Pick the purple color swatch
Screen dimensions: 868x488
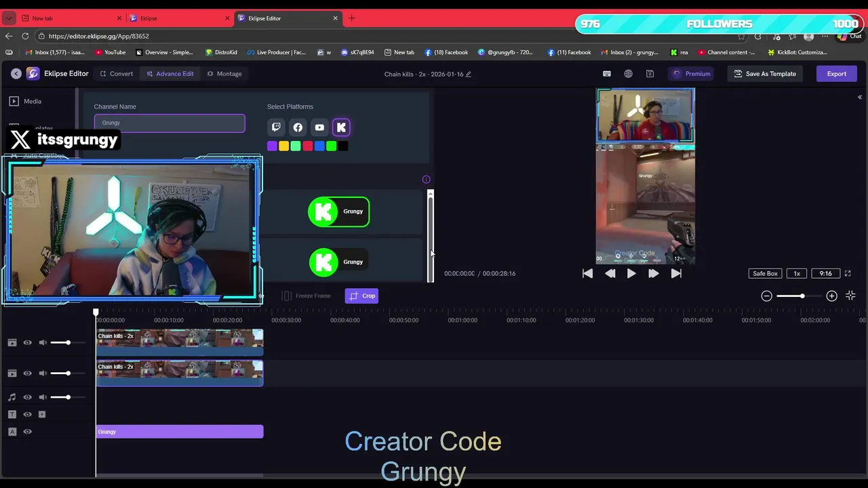point(272,146)
